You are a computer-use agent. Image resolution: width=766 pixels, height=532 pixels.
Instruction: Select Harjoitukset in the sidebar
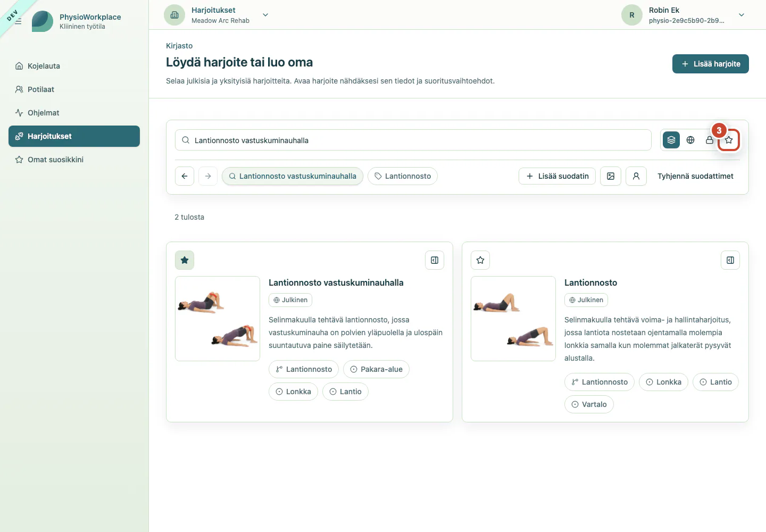click(74, 136)
